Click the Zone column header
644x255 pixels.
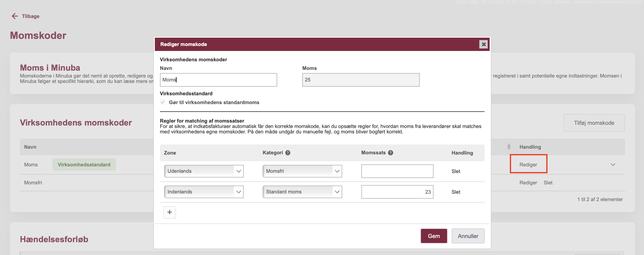(170, 153)
